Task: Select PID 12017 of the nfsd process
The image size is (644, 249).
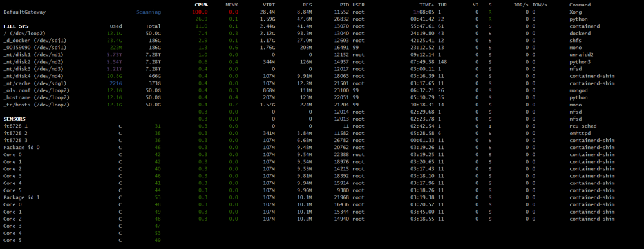Action: [x=341, y=69]
